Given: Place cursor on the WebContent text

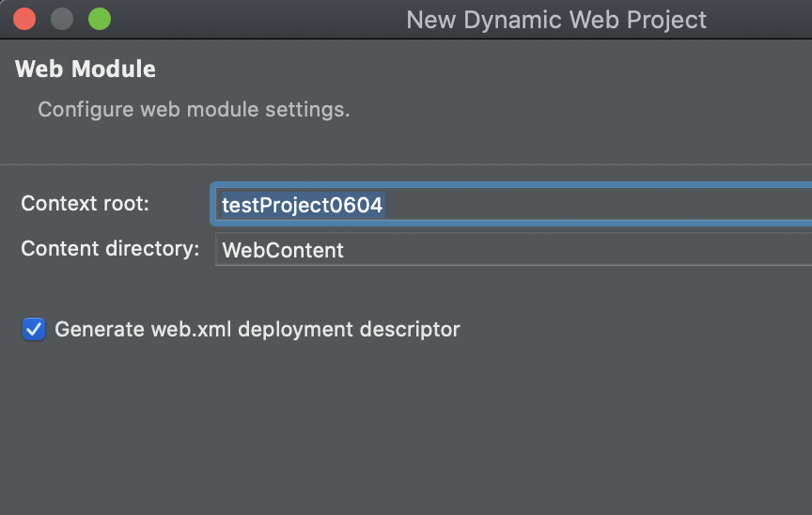Looking at the screenshot, I should tap(283, 251).
